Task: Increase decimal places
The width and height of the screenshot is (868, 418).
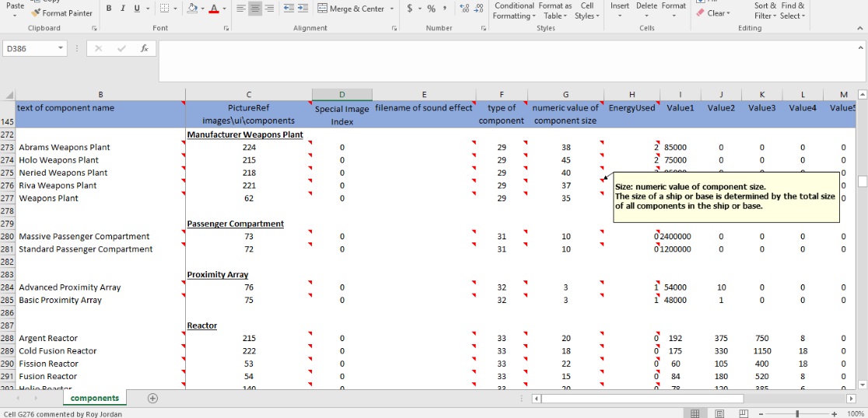Action: (x=464, y=9)
